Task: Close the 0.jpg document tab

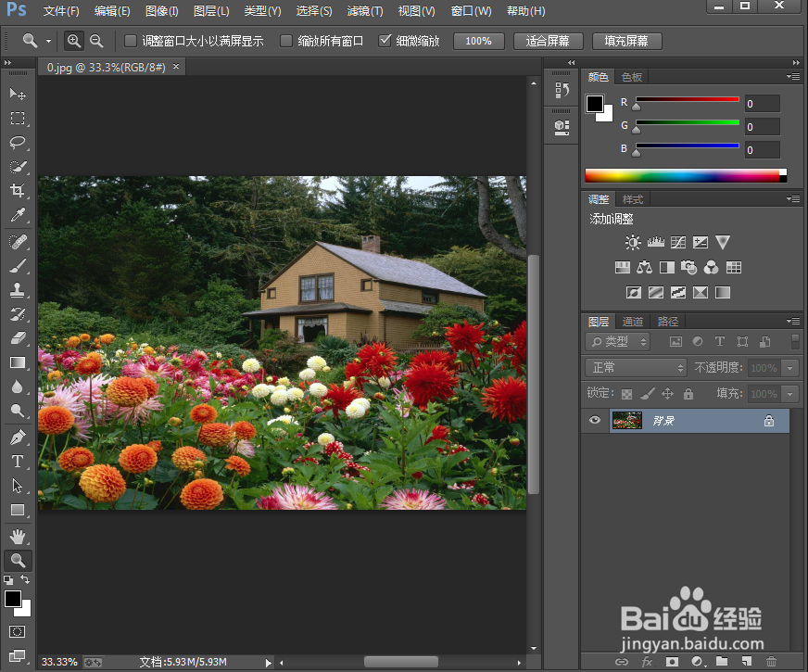Action: (x=176, y=67)
